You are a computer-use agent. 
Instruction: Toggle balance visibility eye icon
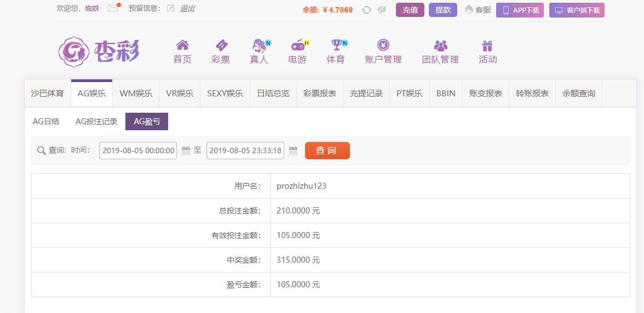(x=382, y=10)
